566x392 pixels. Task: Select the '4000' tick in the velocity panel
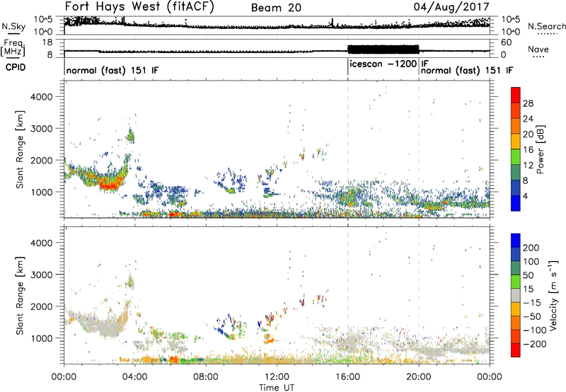(42, 243)
